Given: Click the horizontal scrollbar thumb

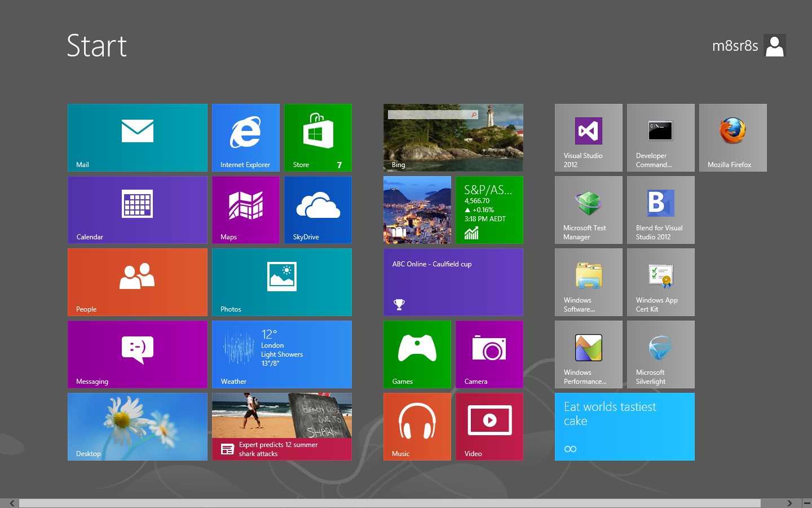Looking at the screenshot, I should pyautogui.click(x=390, y=503).
